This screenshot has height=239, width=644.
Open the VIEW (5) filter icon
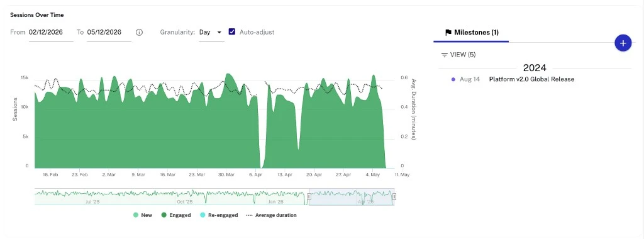444,55
